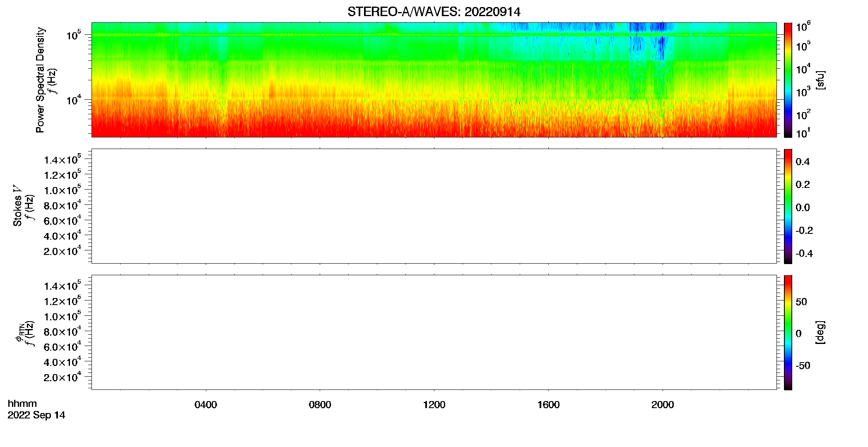Click the power spectral density colorbar
The height and width of the screenshot is (447, 868).
(788, 80)
